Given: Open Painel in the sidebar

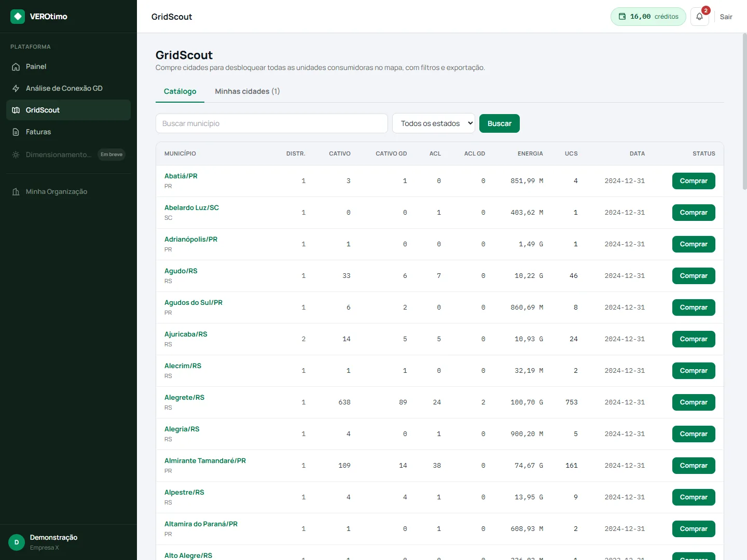Looking at the screenshot, I should coord(68,66).
